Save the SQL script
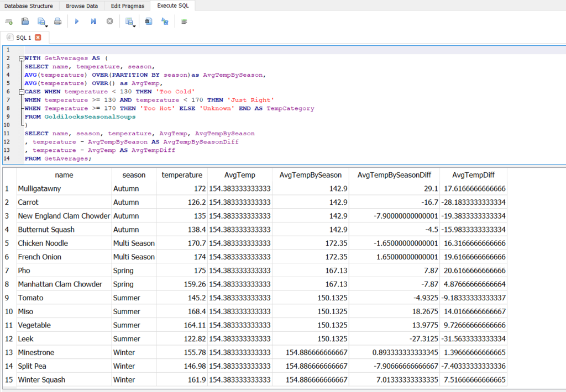 (x=40, y=20)
